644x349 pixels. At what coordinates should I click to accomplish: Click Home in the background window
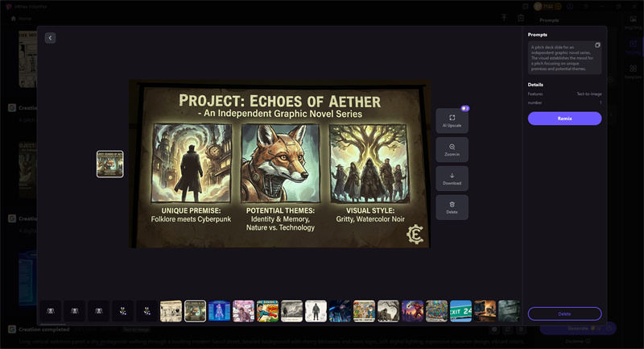point(22,19)
